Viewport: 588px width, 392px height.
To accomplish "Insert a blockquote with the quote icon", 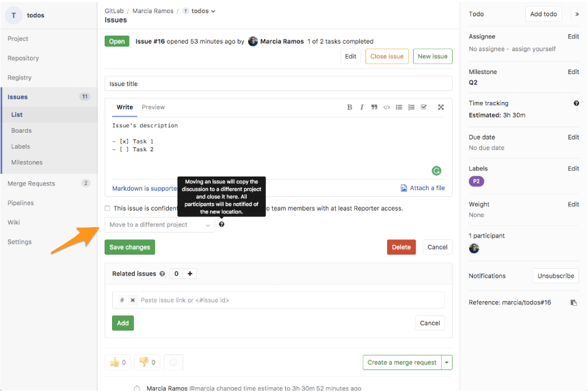I will (374, 107).
